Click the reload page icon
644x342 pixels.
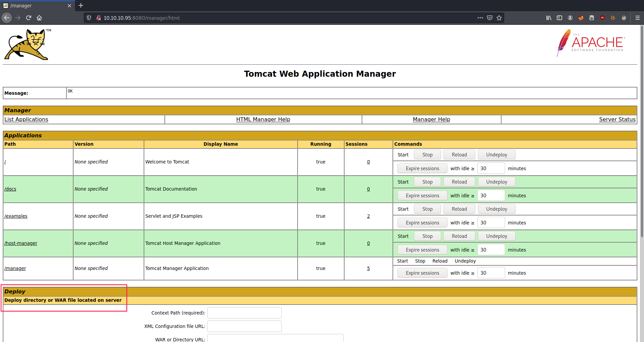29,18
